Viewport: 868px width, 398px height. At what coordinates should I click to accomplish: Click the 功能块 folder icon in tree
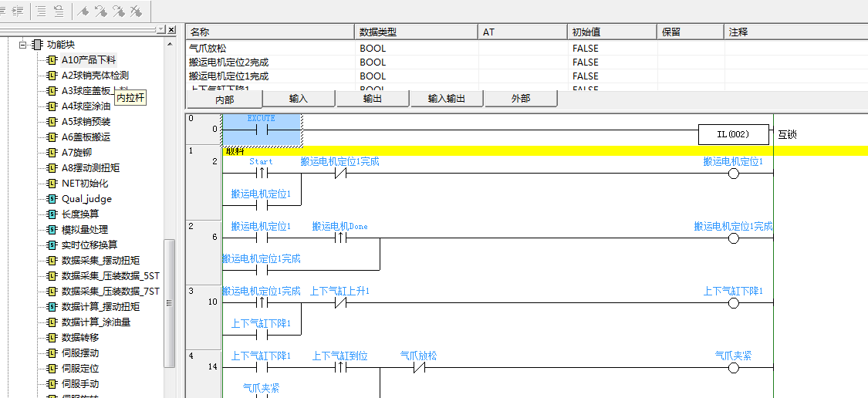click(x=37, y=45)
